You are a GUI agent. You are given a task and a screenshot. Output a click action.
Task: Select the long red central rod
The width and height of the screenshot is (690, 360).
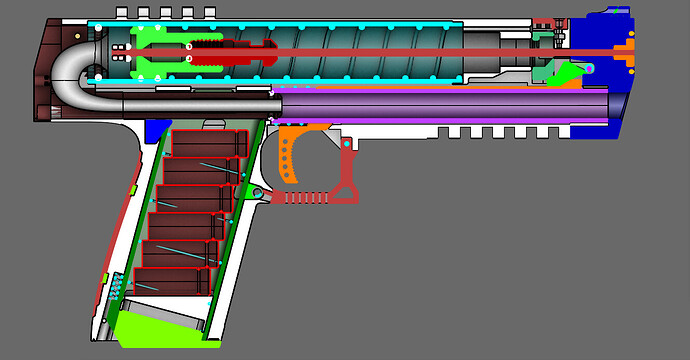click(x=365, y=53)
